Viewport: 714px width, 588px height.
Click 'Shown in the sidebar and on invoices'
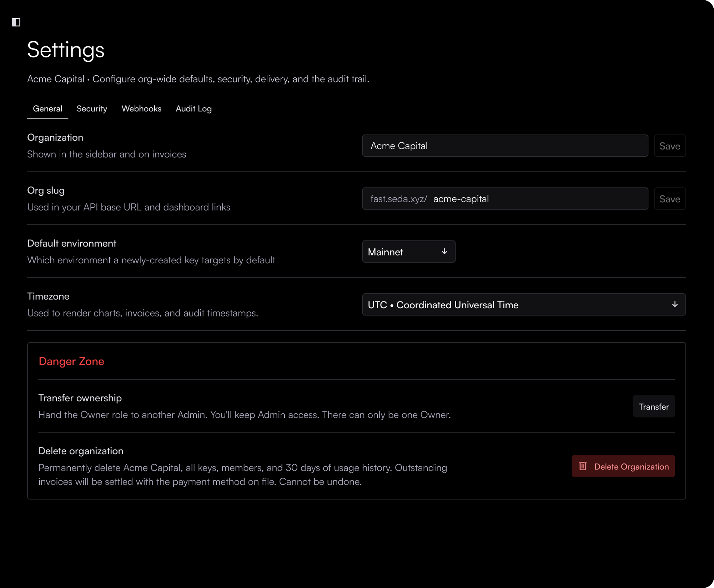point(107,154)
